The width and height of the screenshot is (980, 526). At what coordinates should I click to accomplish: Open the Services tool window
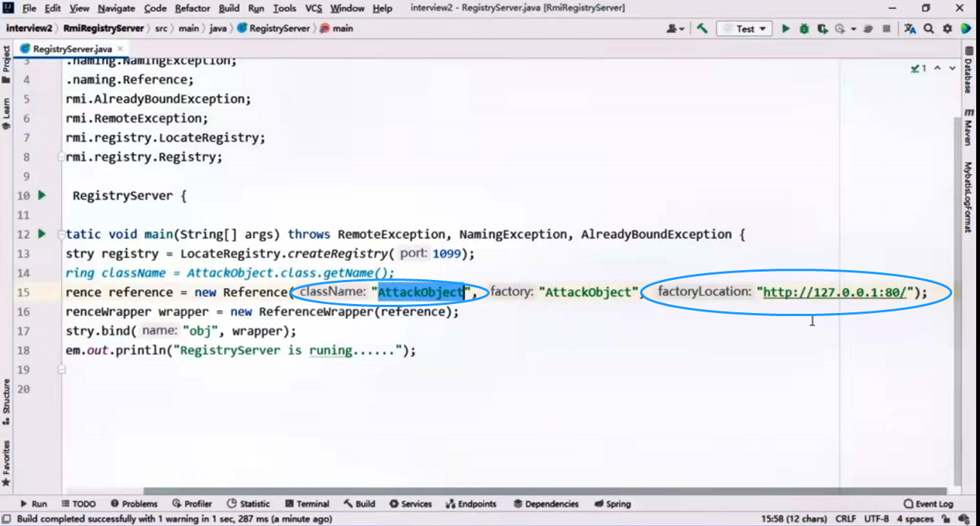pos(411,504)
